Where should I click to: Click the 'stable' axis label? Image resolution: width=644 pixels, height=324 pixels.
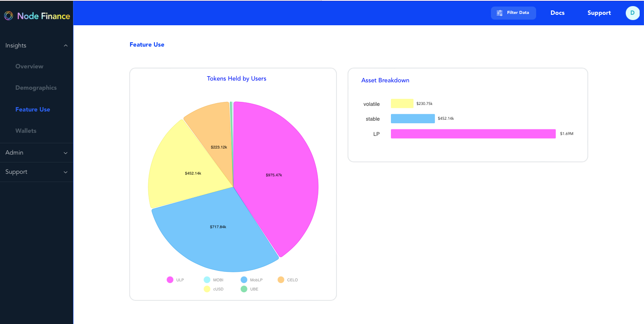(373, 119)
